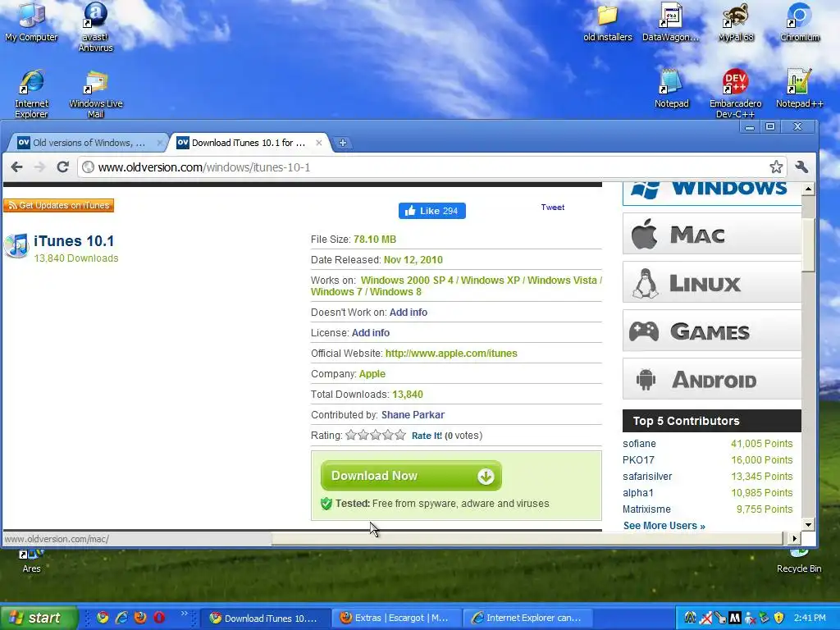Open the DataWagon desktop shortcut
840x630 pixels.
tap(671, 22)
